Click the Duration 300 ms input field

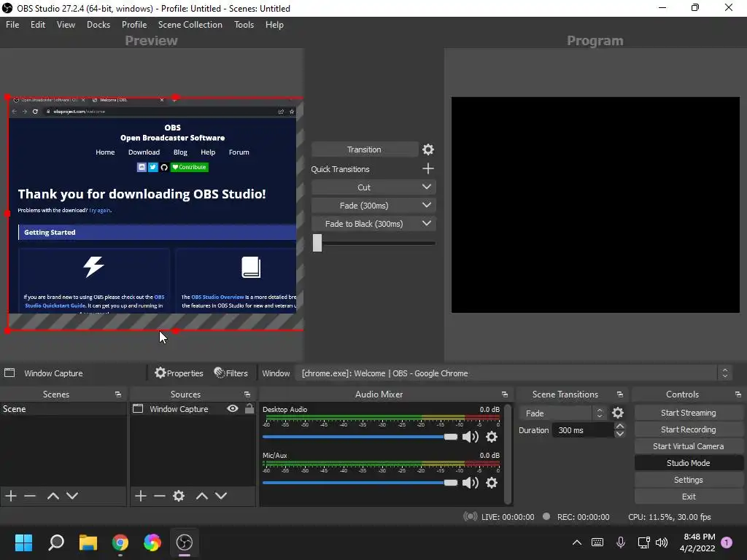point(583,430)
